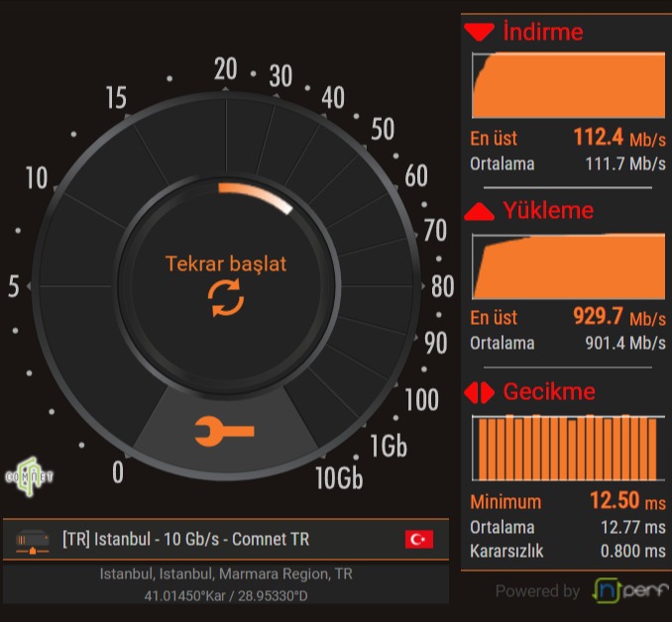Open settings via the orange wrench icon

(225, 431)
